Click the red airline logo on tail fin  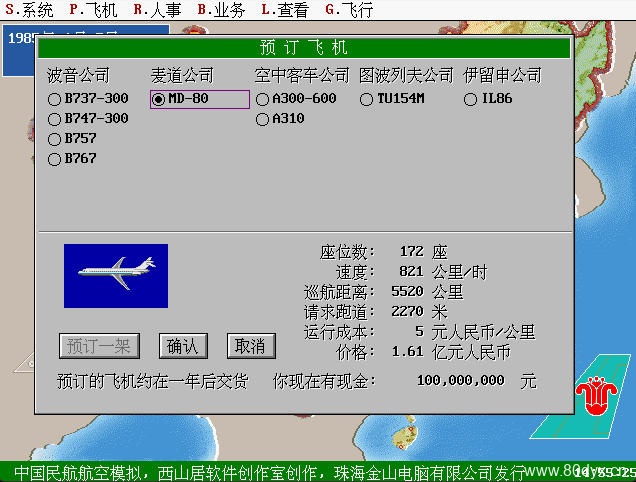[596, 397]
